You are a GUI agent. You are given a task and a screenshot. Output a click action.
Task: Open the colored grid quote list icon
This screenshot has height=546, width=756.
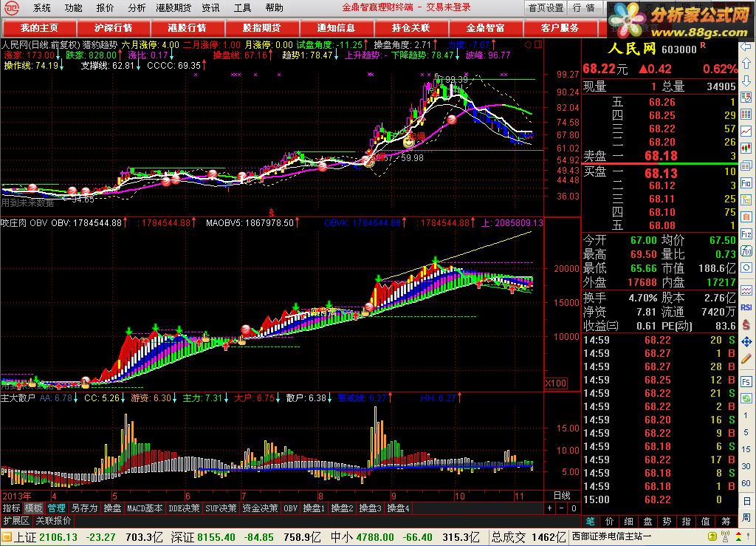(x=746, y=115)
